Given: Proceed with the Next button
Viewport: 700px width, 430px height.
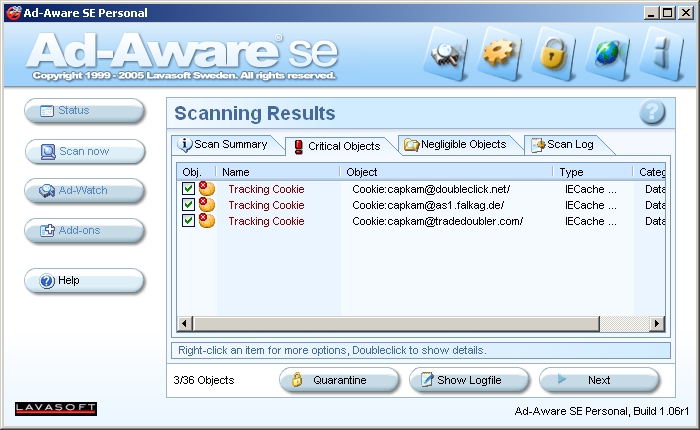Looking at the screenshot, I should click(x=599, y=380).
